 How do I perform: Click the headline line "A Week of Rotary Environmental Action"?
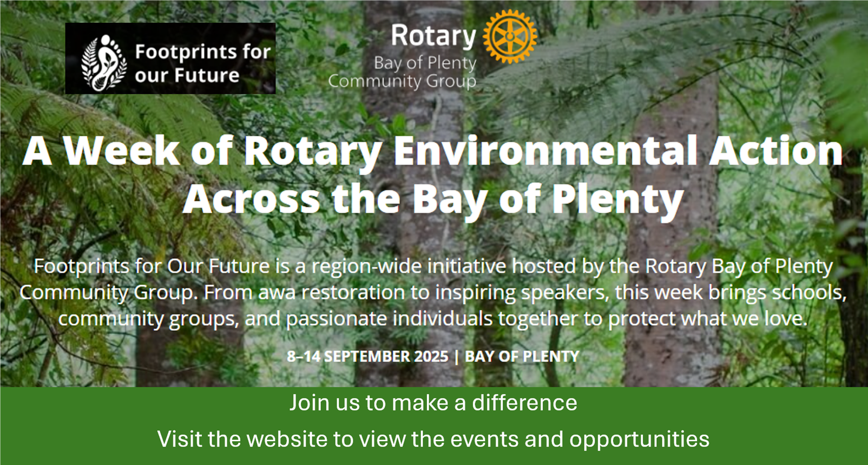433,151
